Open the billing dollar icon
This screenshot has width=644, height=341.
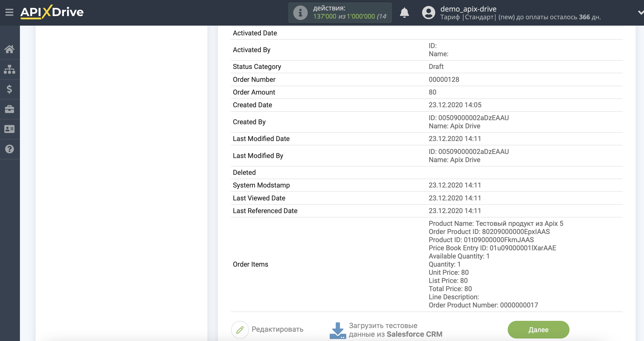[x=10, y=89]
